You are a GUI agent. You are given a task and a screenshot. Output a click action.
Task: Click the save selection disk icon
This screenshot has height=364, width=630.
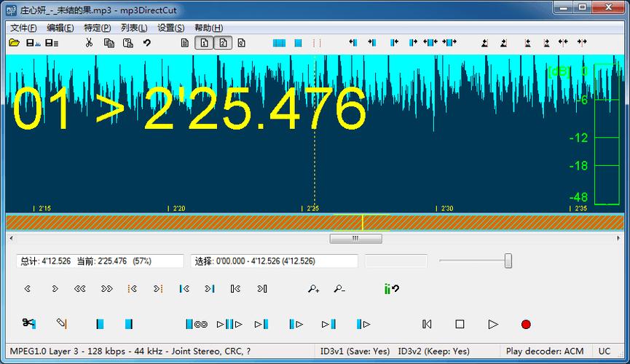pos(33,42)
